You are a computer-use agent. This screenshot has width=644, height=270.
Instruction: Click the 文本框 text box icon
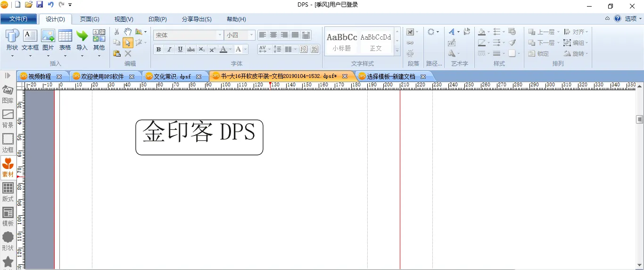(x=30, y=40)
